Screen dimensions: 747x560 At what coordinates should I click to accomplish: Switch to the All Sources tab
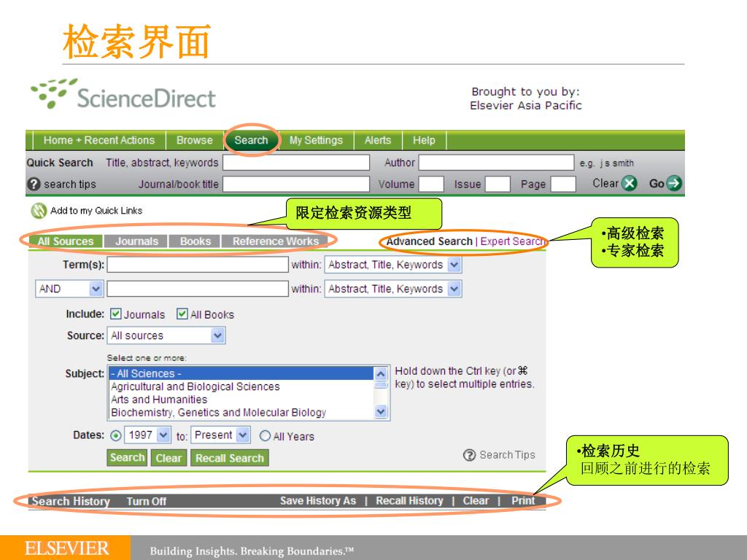tap(66, 241)
